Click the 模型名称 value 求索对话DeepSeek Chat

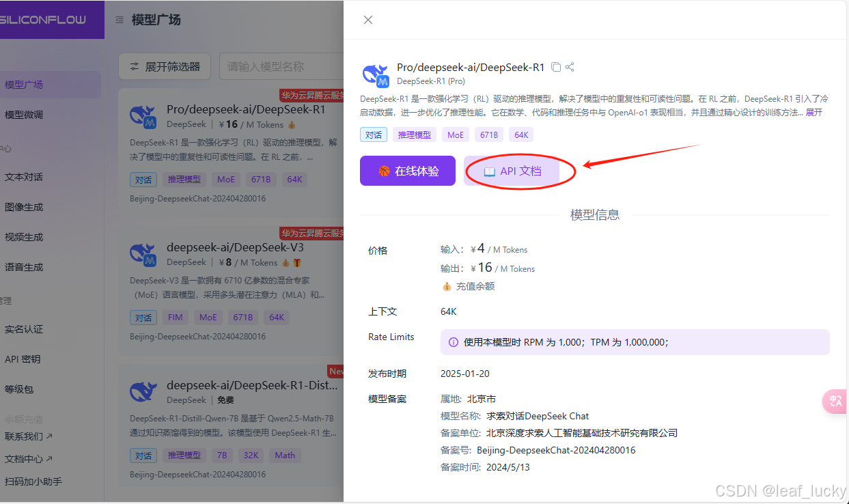coord(538,416)
